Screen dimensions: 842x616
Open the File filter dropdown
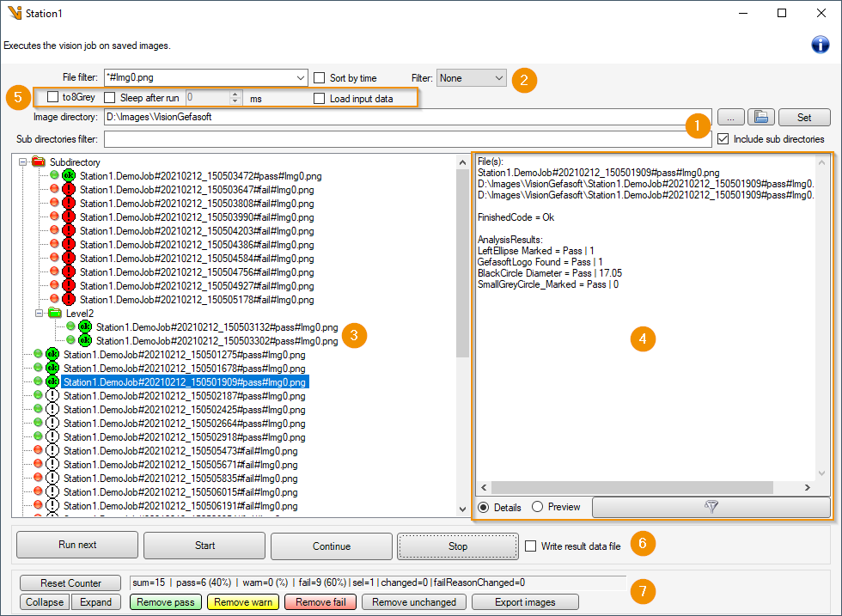click(x=300, y=78)
